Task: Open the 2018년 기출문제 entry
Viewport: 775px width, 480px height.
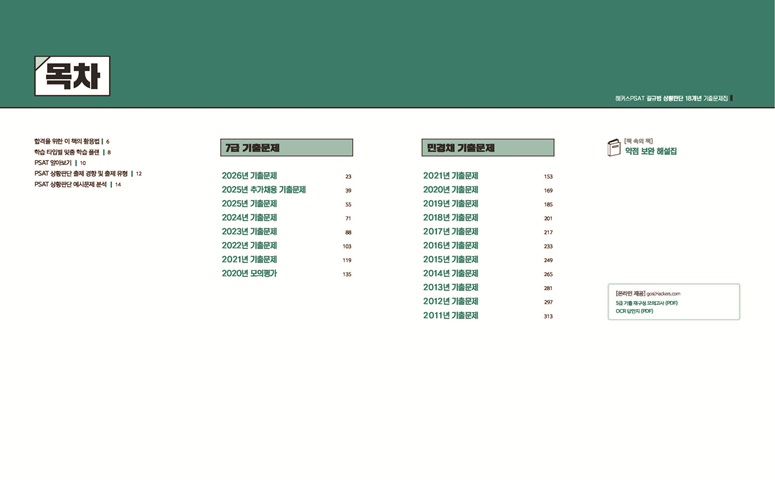Action: (x=450, y=218)
